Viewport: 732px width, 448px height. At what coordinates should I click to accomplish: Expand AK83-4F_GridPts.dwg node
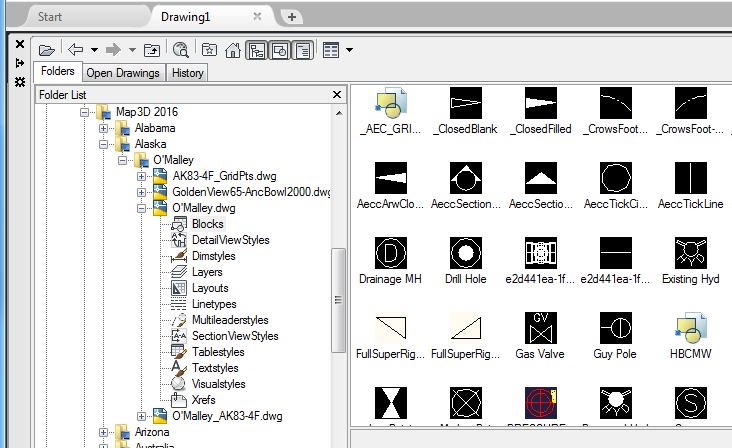[141, 176]
